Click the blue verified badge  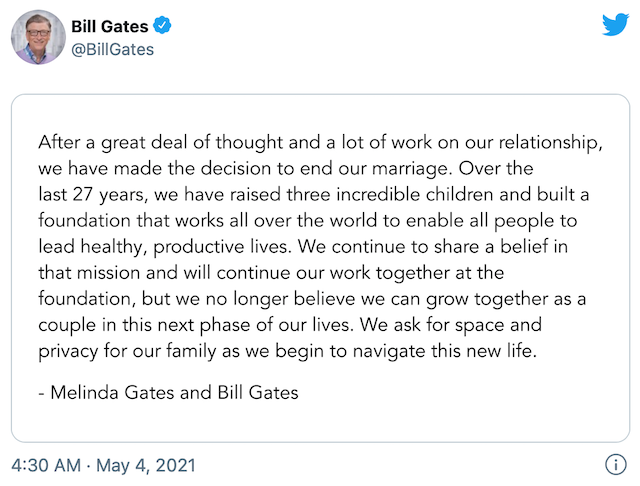pos(162,25)
